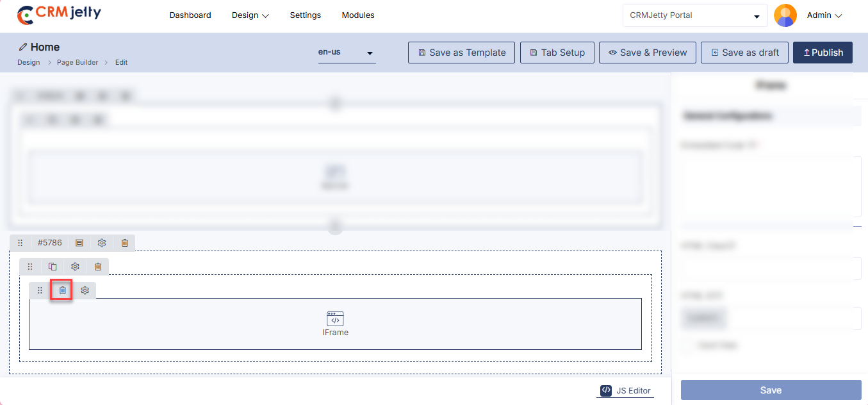Delete section #5786 with its trash icon

pos(125,243)
